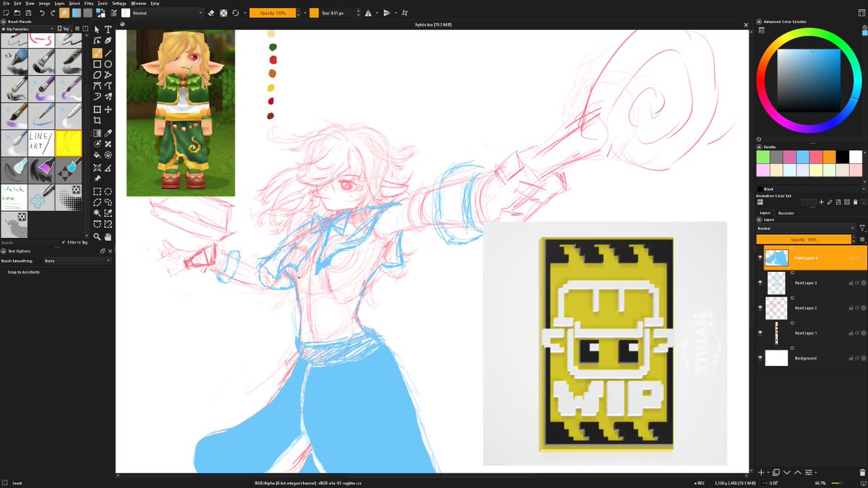Toggle eraser mode
The height and width of the screenshot is (488, 868).
(x=211, y=13)
